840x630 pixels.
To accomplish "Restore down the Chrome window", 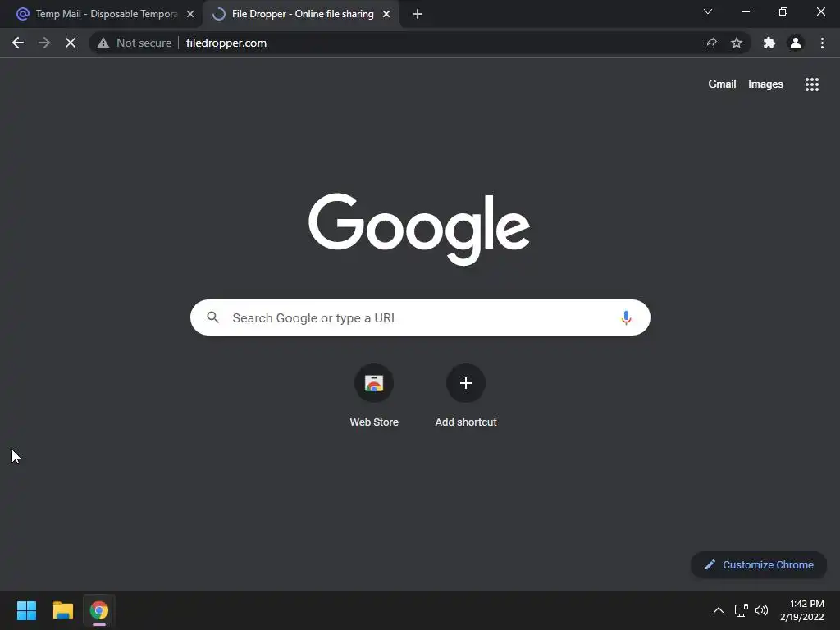I will coord(783,11).
